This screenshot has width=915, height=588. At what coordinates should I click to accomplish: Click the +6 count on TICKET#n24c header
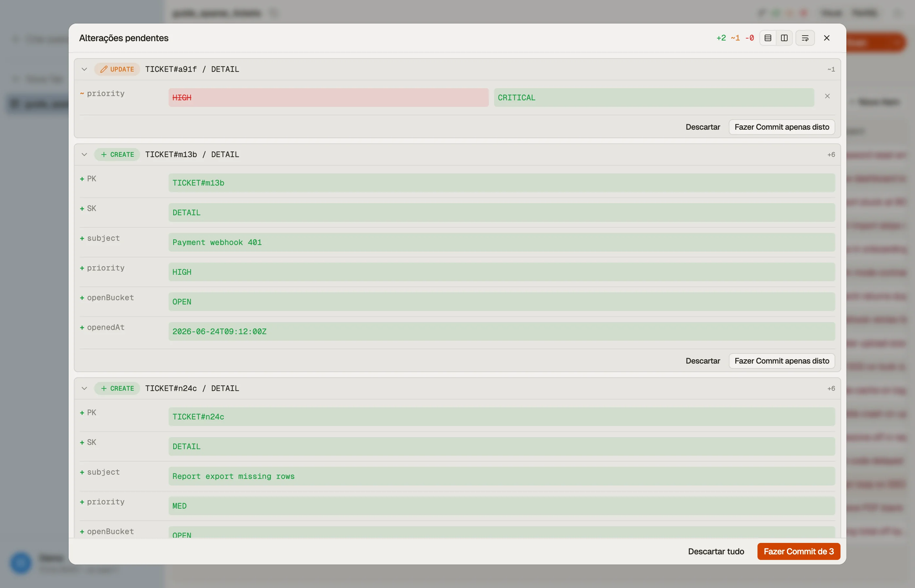tap(831, 388)
